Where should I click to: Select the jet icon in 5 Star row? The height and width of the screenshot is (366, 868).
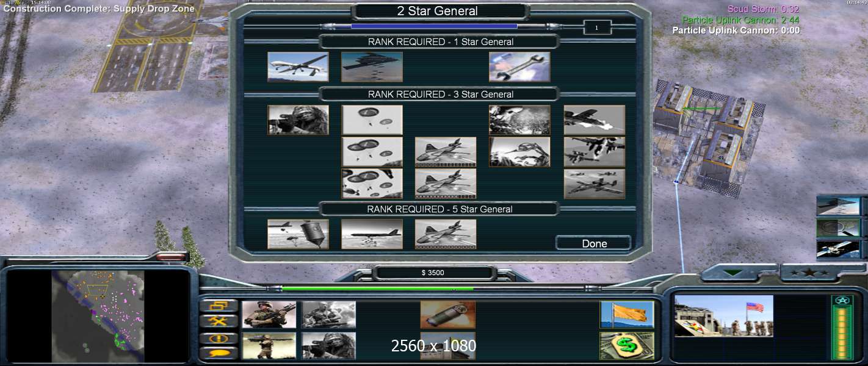click(446, 234)
